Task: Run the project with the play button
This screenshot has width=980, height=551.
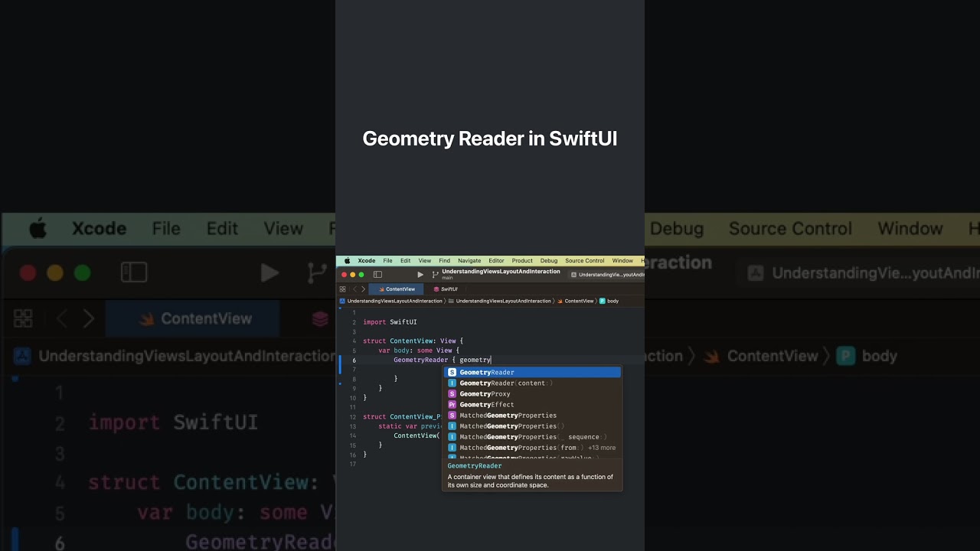Action: [x=420, y=274]
